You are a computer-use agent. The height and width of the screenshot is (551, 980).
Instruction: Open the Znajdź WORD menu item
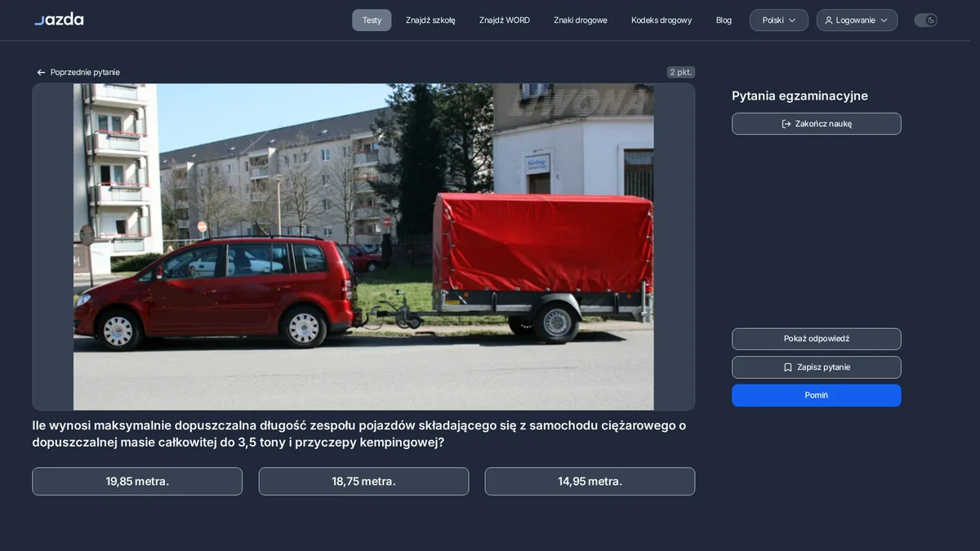tap(505, 20)
